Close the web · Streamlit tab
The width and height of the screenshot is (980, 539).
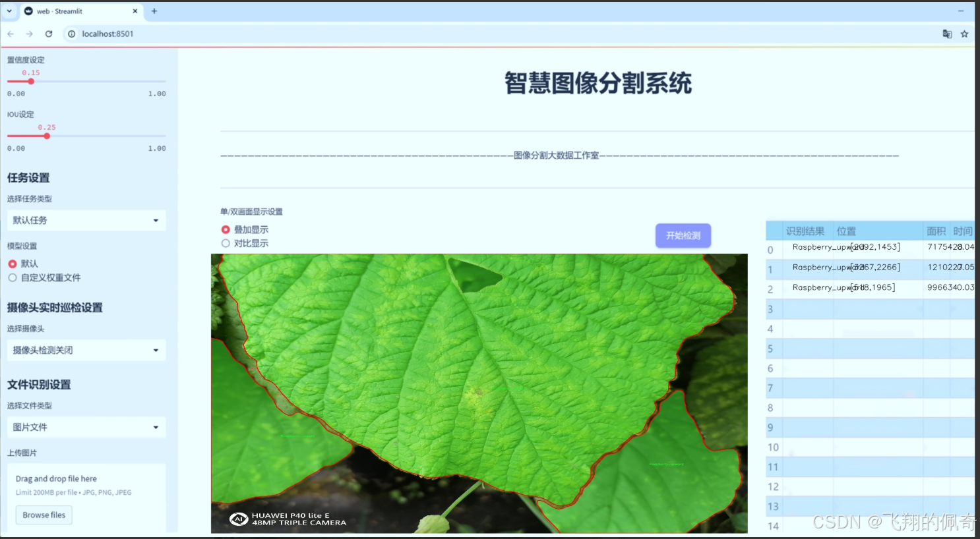(x=135, y=11)
